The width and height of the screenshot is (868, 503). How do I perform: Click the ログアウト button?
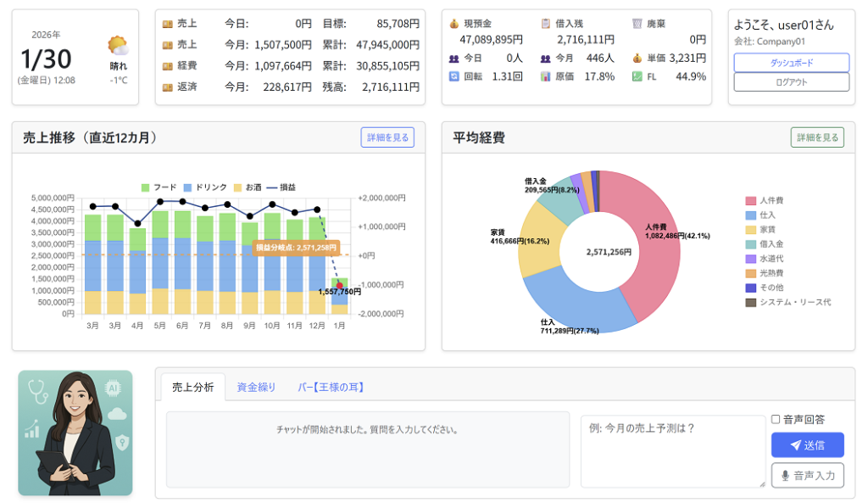[790, 82]
